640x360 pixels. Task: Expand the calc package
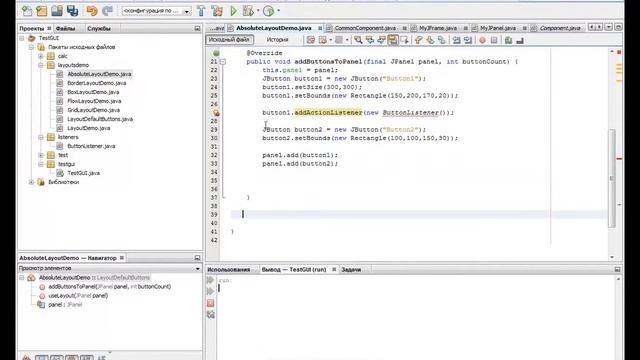point(41,56)
